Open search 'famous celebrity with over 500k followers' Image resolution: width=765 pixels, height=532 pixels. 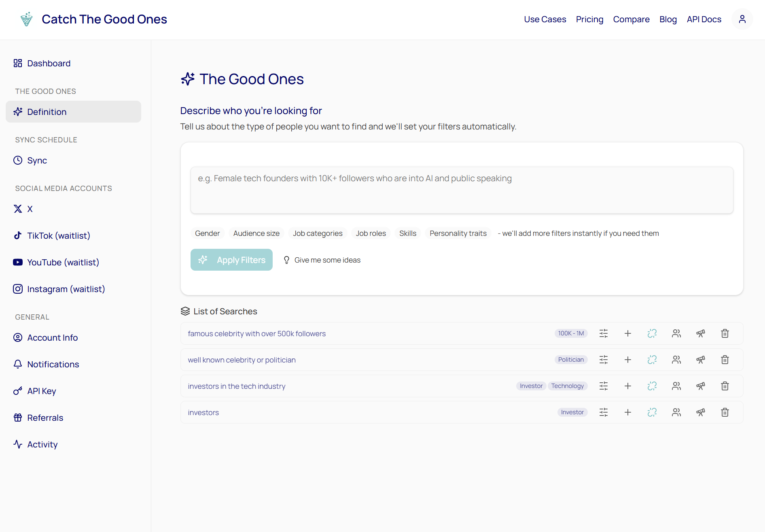pyautogui.click(x=257, y=334)
